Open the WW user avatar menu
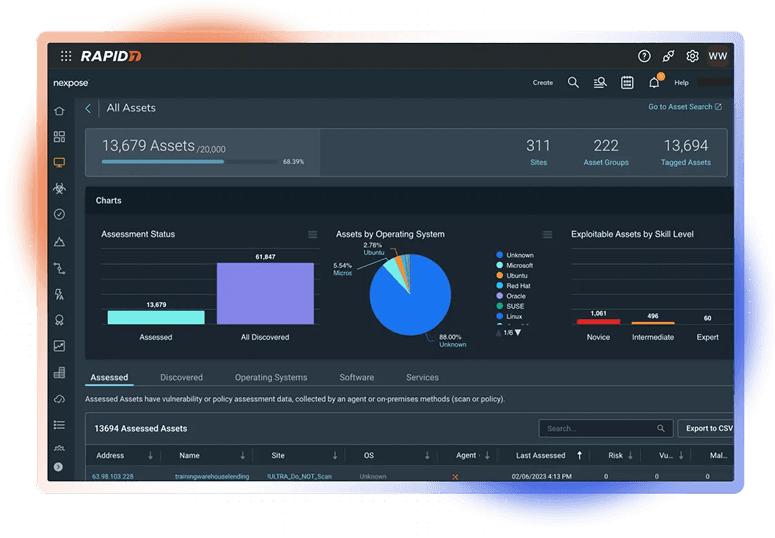775x538 pixels. click(x=718, y=56)
